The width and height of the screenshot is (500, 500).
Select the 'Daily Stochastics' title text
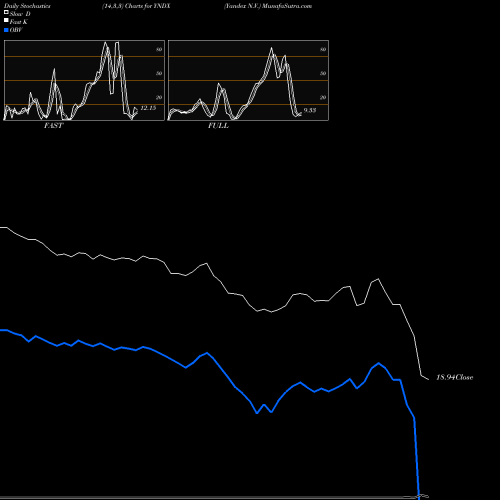click(27, 6)
